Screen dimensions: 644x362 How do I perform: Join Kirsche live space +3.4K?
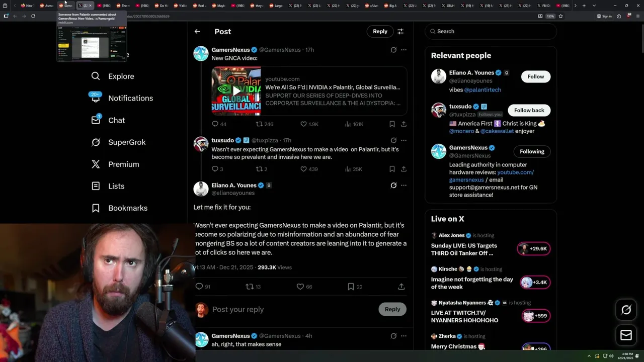[x=535, y=283]
